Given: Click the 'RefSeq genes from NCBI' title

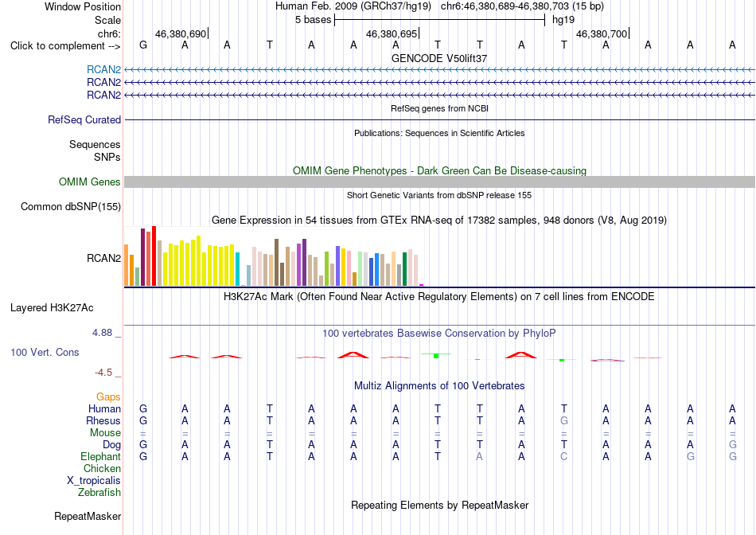Looking at the screenshot, I should click(440, 108).
